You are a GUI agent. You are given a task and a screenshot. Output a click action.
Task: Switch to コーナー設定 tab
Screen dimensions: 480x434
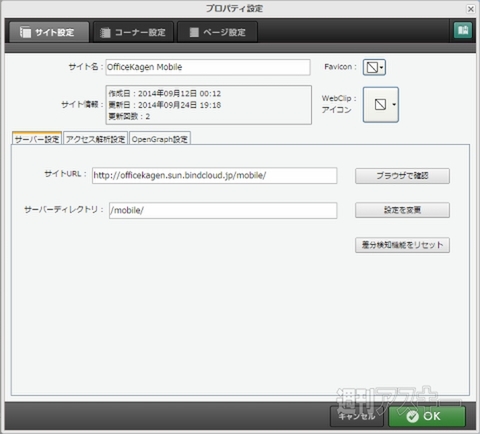(x=133, y=32)
